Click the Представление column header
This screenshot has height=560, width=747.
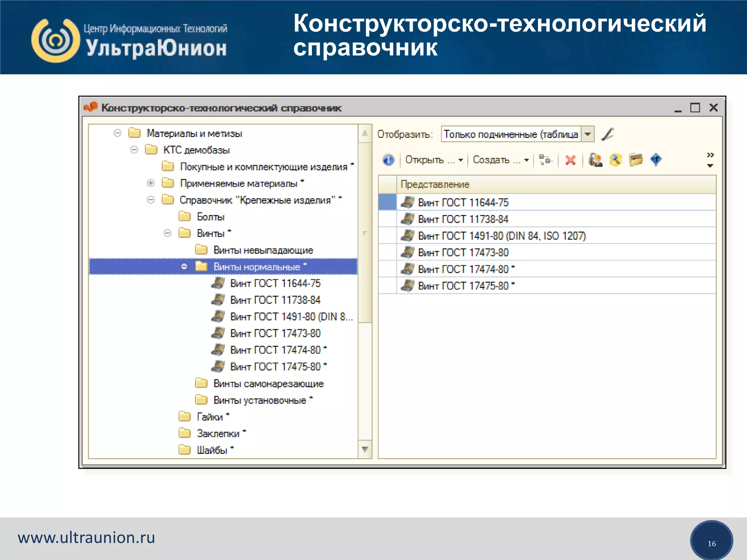coord(556,184)
